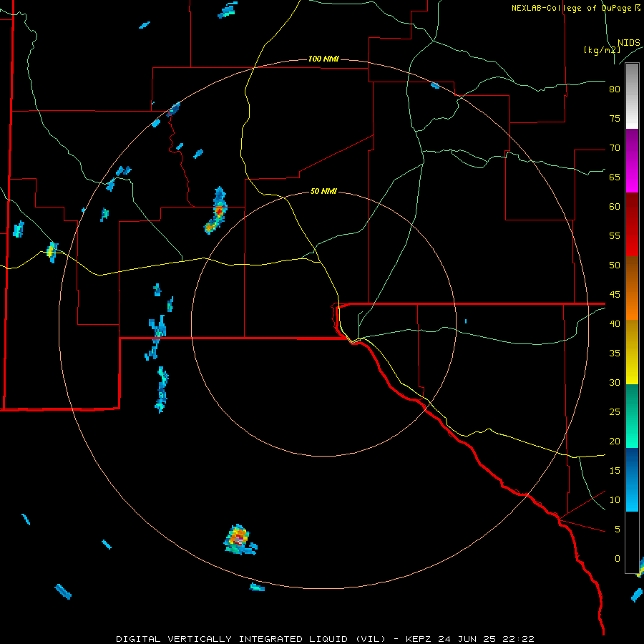Click the 20 value on the VIL scale

point(615,441)
